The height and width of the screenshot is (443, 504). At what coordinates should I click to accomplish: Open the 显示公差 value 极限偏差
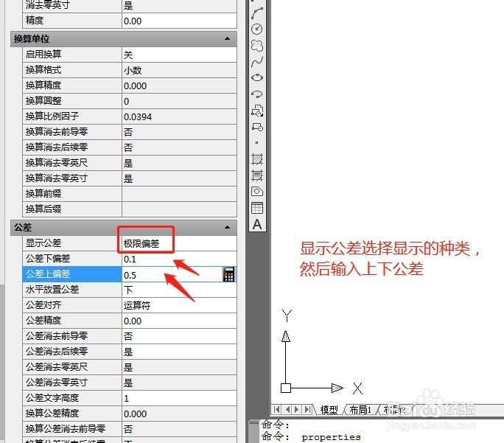click(x=179, y=243)
